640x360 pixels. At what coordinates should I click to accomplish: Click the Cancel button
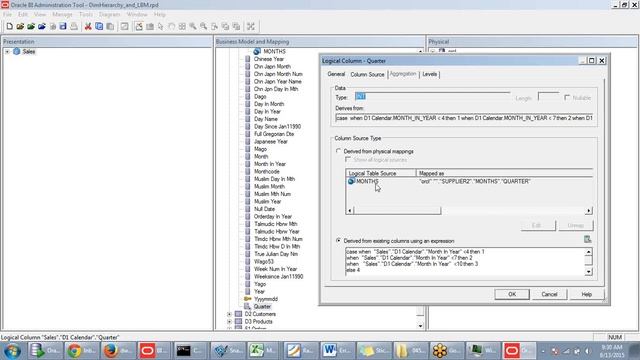click(549, 294)
